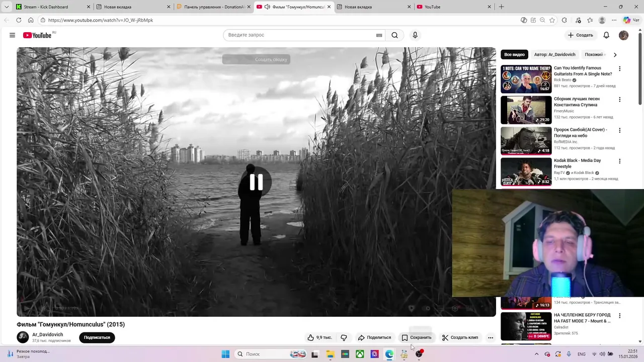The width and height of the screenshot is (644, 362).
Task: Open the YouTube account avatar menu
Action: [x=623, y=35]
